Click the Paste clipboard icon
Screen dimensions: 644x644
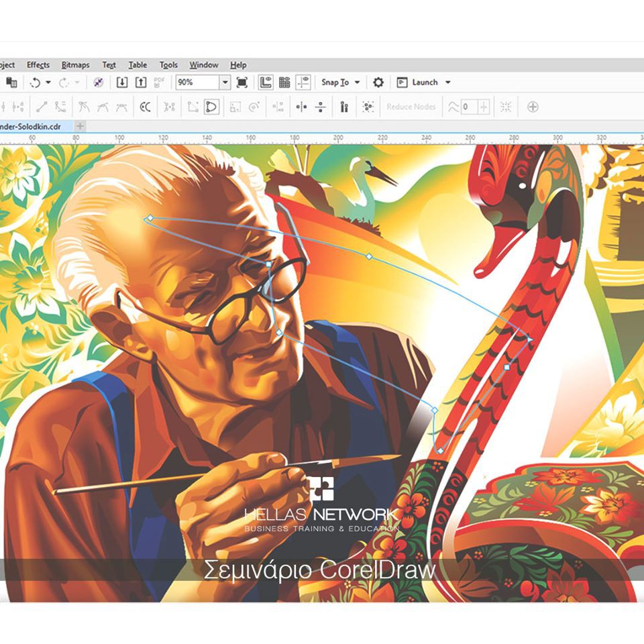pyautogui.click(x=11, y=82)
